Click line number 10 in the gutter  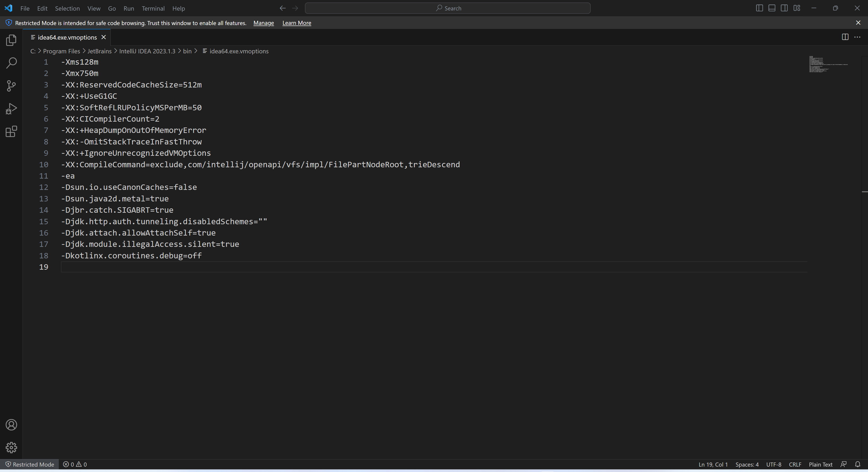[x=43, y=164]
